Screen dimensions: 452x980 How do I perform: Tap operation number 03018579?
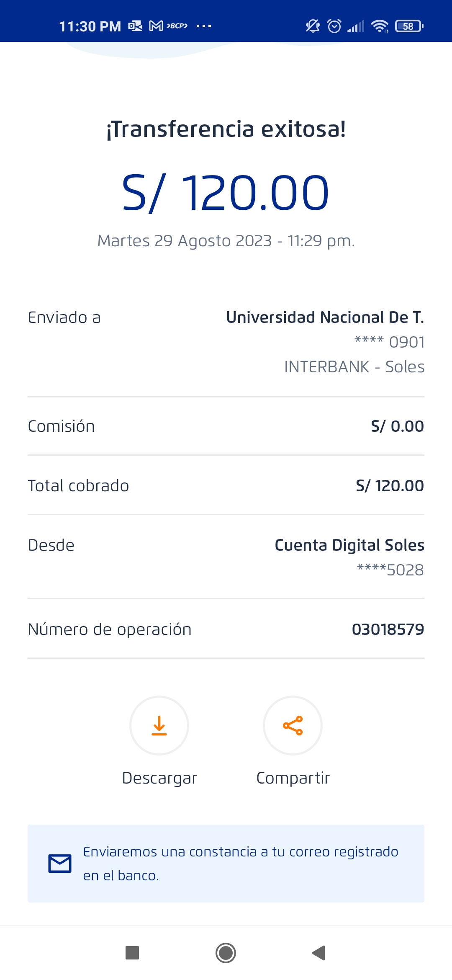coord(388,629)
